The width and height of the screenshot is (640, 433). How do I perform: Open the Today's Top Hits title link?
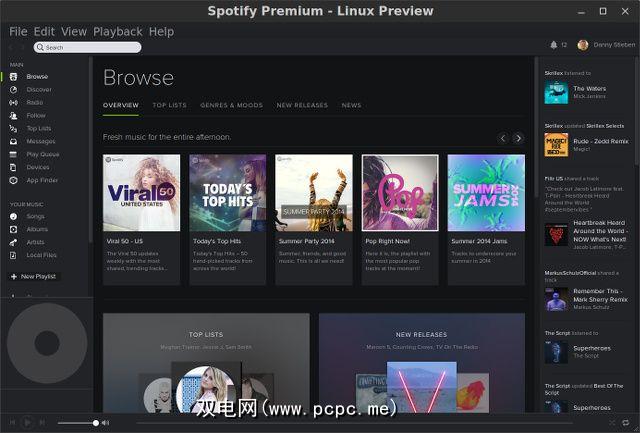click(x=217, y=241)
